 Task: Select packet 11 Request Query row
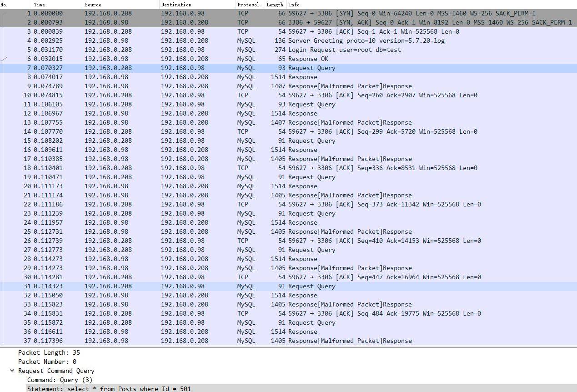(x=288, y=104)
